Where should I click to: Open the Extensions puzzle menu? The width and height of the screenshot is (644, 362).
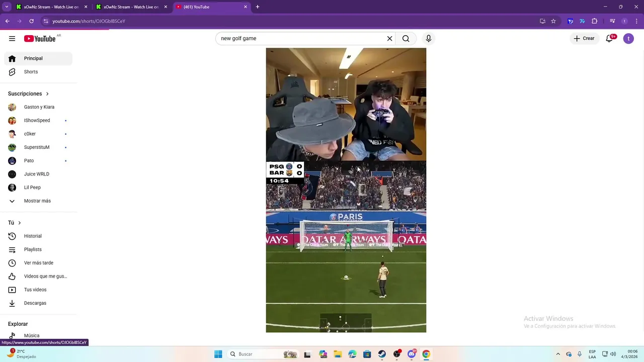595,21
